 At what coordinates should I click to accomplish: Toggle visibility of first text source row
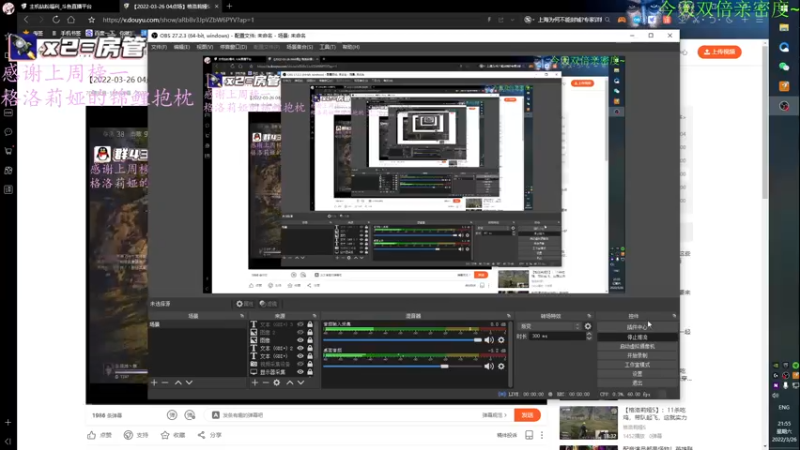click(x=300, y=324)
